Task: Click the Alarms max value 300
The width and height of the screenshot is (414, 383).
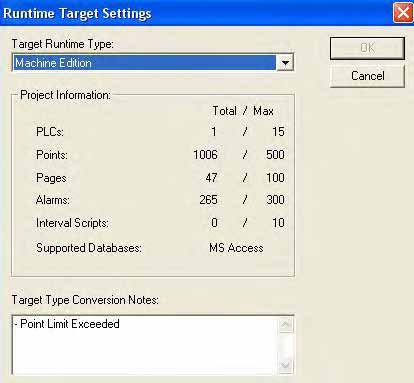Action: click(x=275, y=200)
